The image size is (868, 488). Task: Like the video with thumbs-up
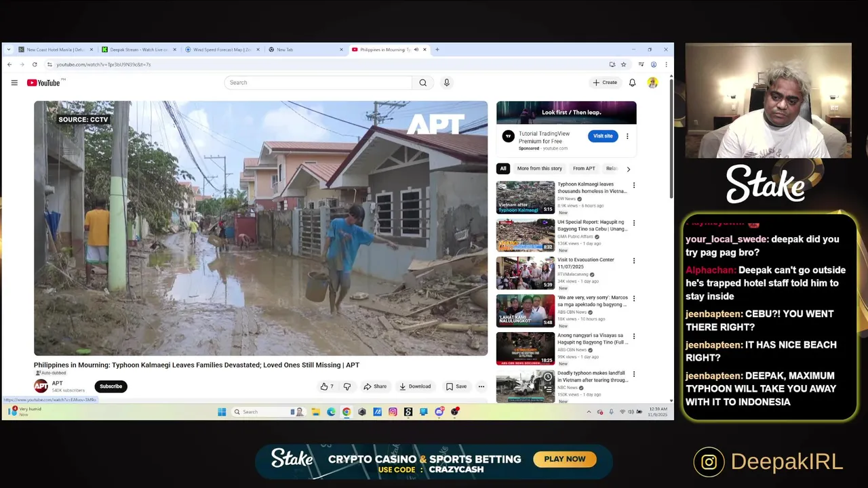(328, 386)
